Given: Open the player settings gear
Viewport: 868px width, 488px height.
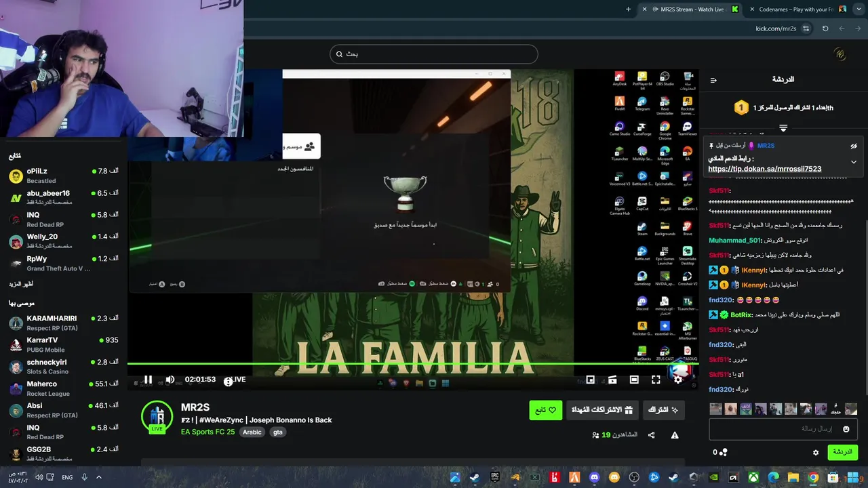Looking at the screenshot, I should [x=677, y=380].
